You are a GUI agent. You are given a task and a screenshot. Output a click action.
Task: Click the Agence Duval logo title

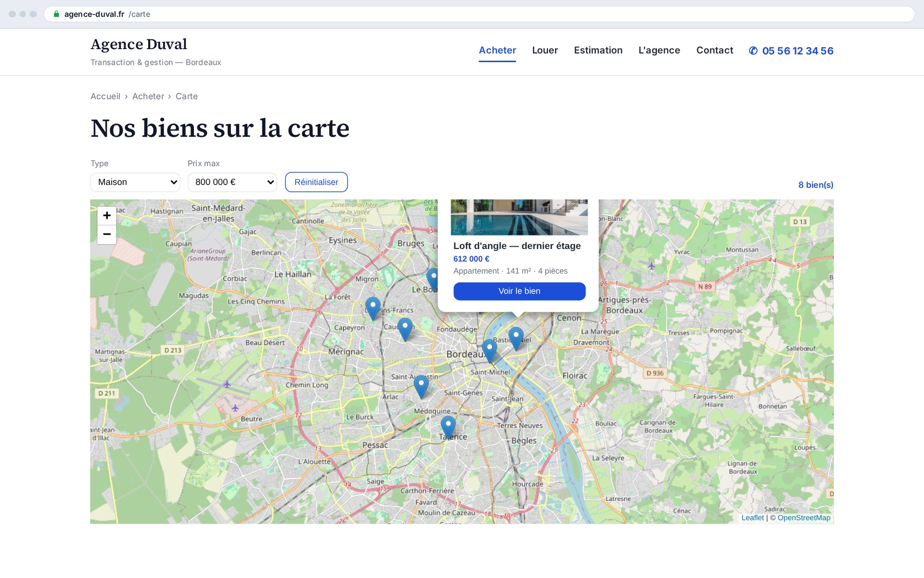click(139, 44)
